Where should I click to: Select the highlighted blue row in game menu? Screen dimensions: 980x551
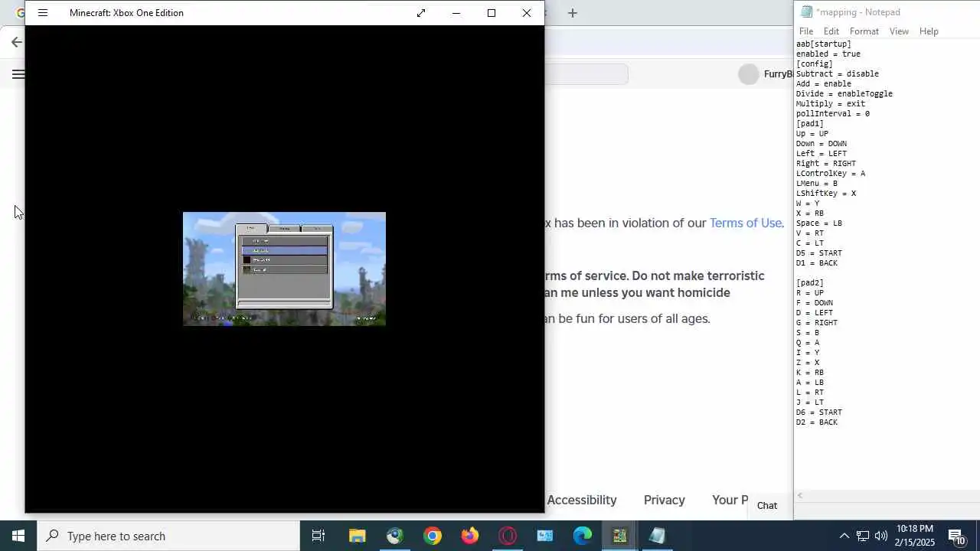coord(284,250)
